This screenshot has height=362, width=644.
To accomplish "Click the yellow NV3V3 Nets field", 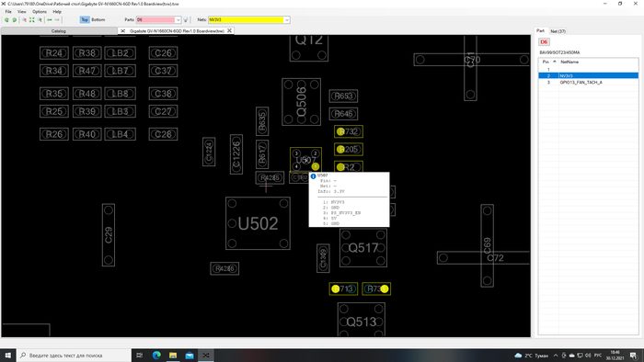I will pyautogui.click(x=246, y=19).
